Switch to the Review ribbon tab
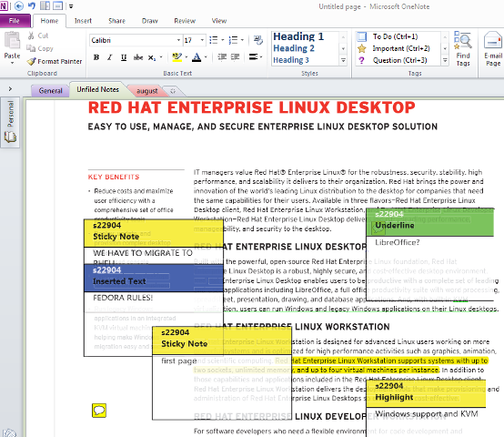Image resolution: width=504 pixels, height=437 pixels. (x=185, y=21)
